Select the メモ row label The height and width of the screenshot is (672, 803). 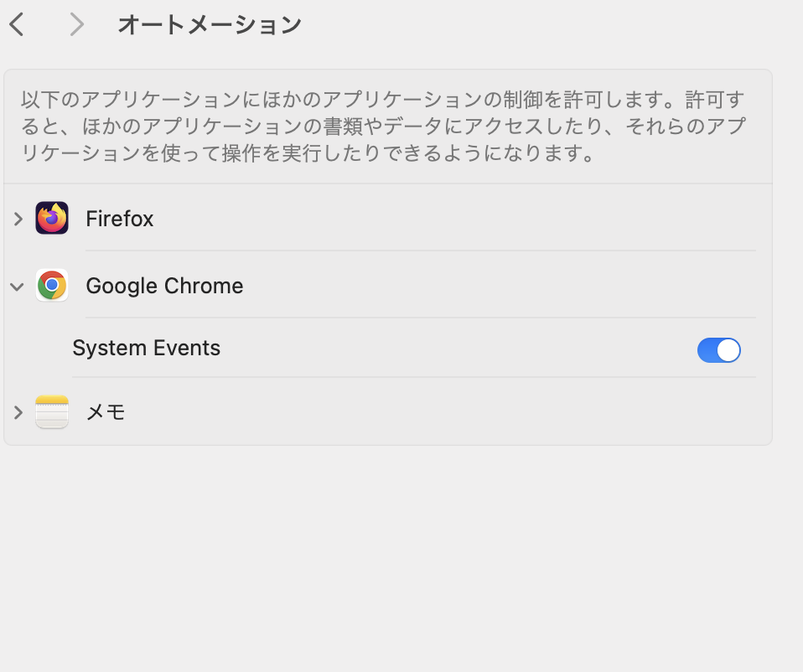tap(106, 412)
